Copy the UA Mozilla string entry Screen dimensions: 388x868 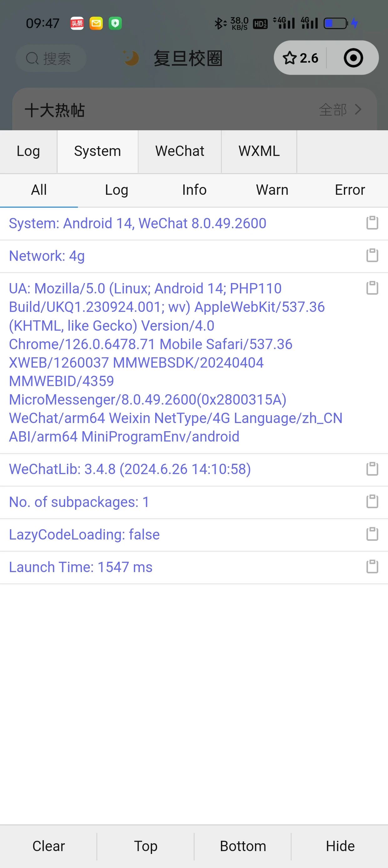tap(372, 288)
